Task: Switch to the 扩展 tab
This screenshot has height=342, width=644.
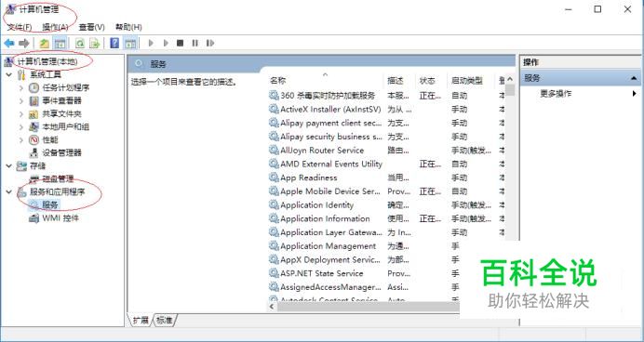Action: point(141,321)
